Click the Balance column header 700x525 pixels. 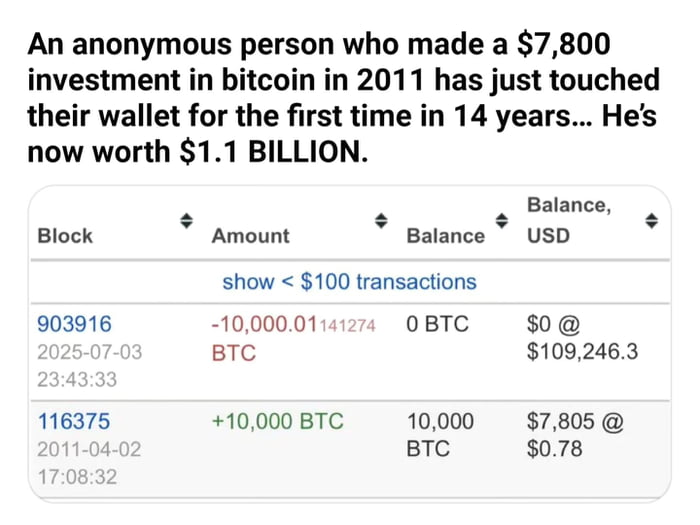coord(445,236)
